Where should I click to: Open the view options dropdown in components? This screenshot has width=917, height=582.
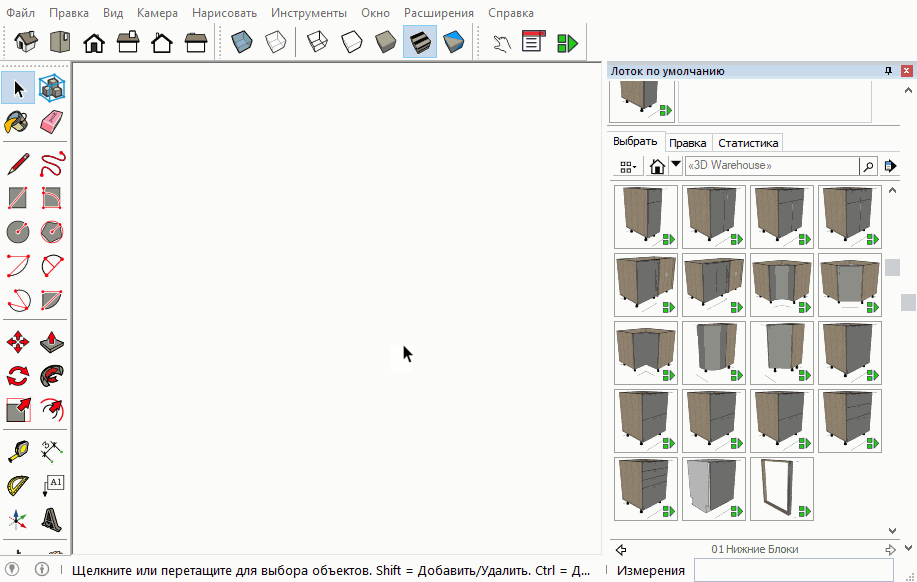coord(628,167)
